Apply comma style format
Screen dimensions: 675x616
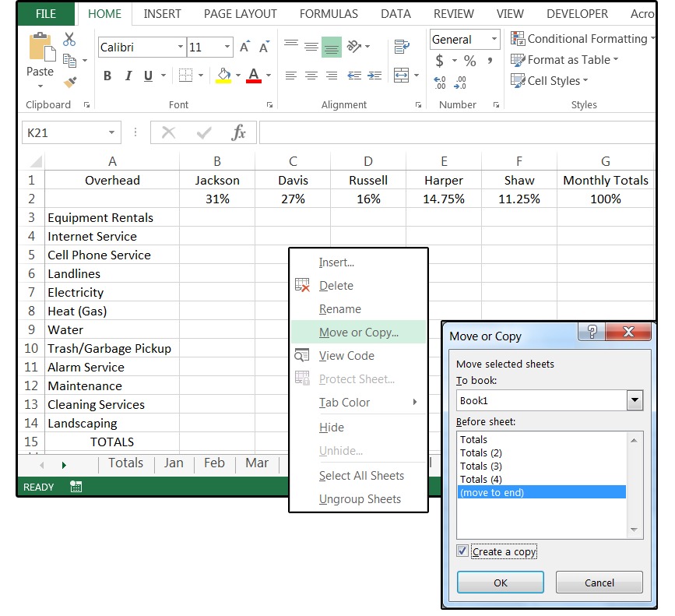490,61
